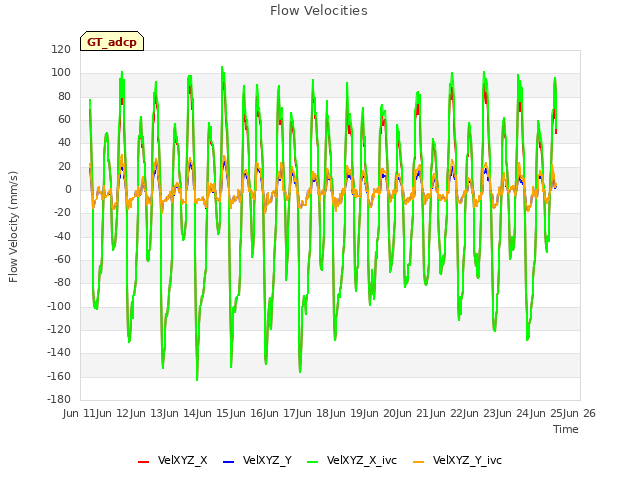Viewport: 640px width, 480px height.
Task: Click the Jun 11 x-axis tick label
Action: pos(80,413)
